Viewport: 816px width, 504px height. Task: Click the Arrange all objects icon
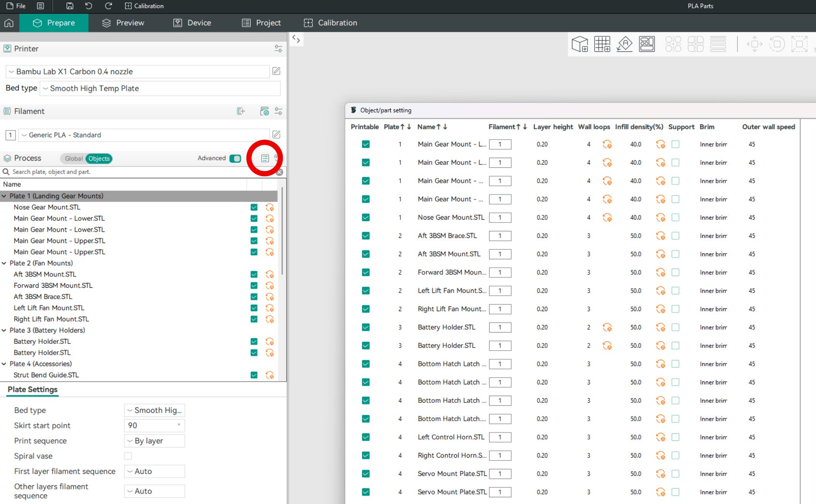pyautogui.click(x=647, y=44)
